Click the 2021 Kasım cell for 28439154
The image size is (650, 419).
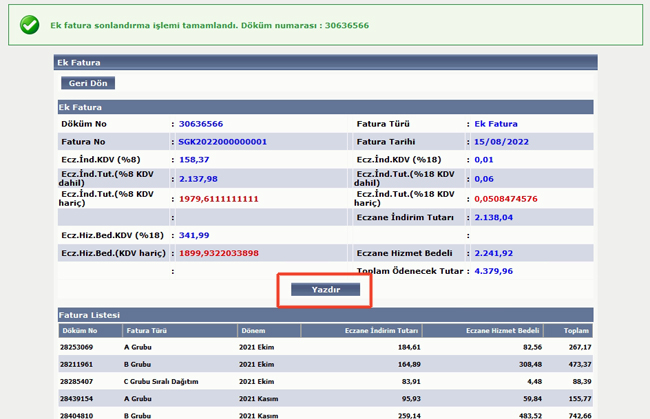coord(258,399)
